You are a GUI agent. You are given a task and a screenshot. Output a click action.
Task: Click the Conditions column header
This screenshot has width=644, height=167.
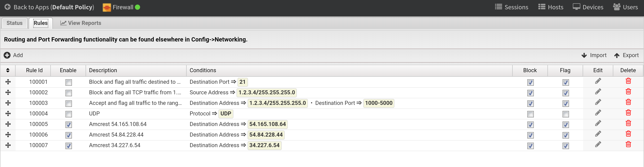coord(349,70)
